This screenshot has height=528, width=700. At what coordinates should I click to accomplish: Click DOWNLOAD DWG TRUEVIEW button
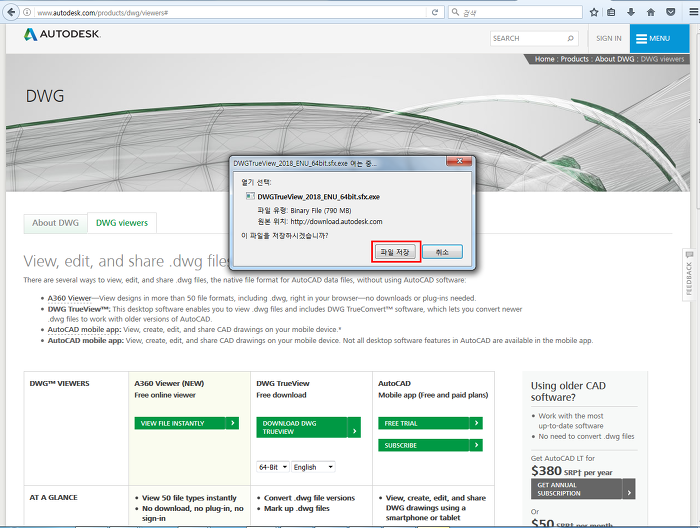point(302,427)
